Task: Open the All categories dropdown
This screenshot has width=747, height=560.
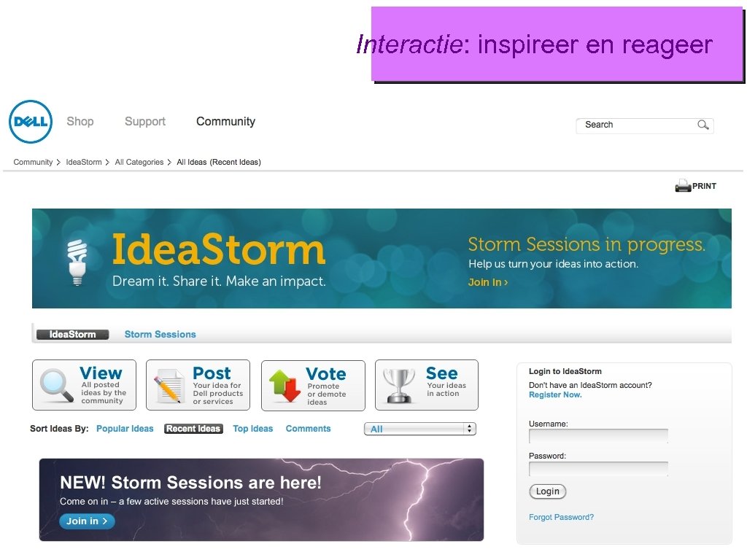Action: 420,429
